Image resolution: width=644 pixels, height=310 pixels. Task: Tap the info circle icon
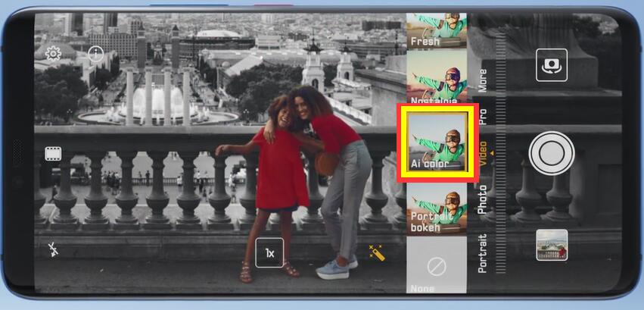[96, 53]
